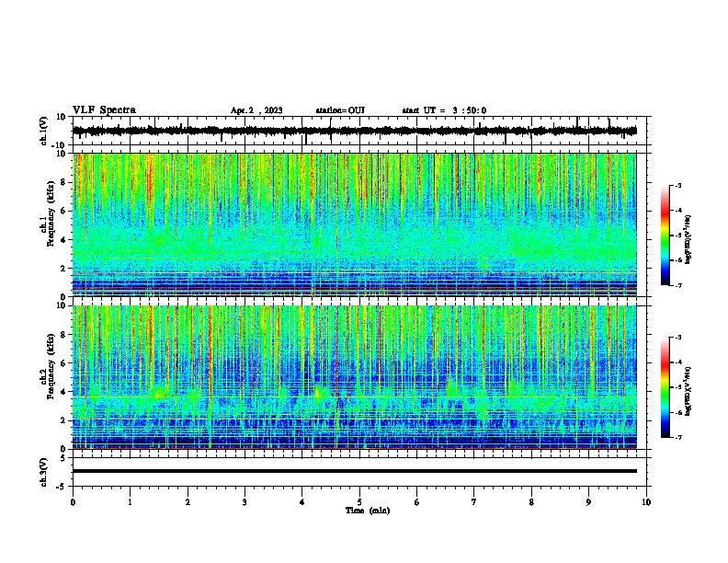Click the ch.1 colorbar log(PSD) units label

688,240
